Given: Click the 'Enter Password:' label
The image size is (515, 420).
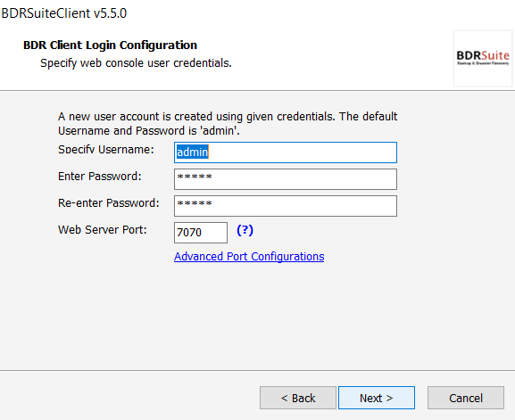Looking at the screenshot, I should click(99, 177).
